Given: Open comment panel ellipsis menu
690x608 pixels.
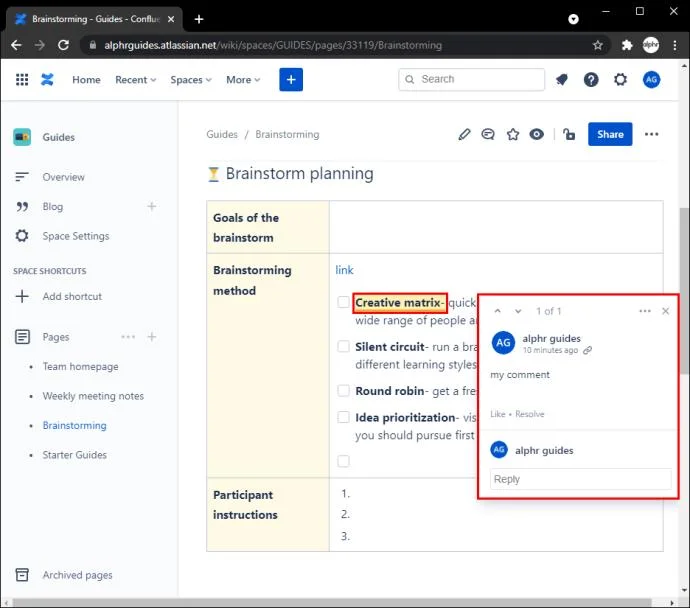Looking at the screenshot, I should tap(645, 311).
